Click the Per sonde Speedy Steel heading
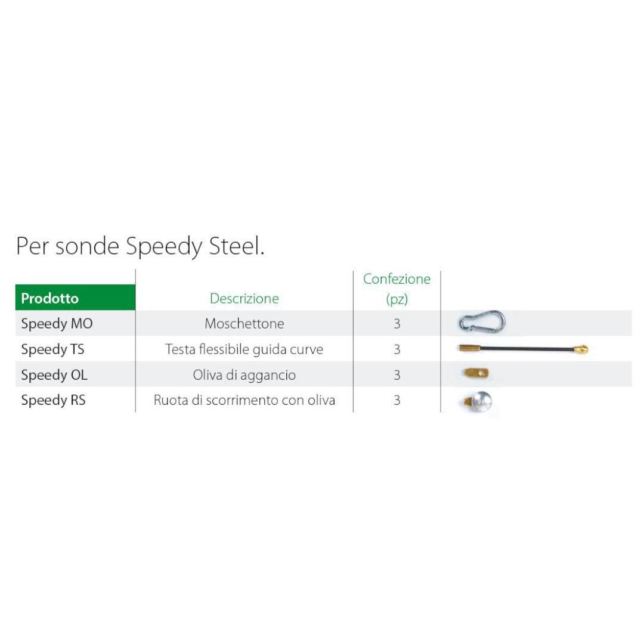644x644 pixels. coord(140,246)
